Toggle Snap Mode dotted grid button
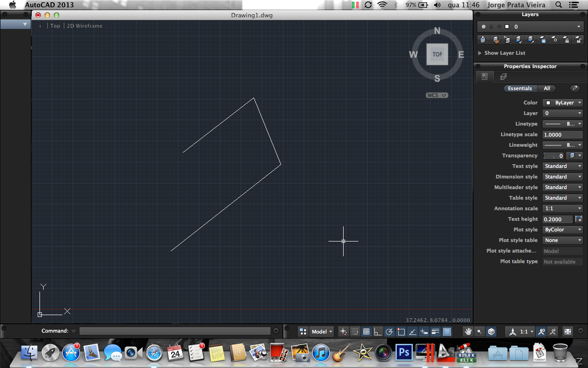 pos(355,331)
